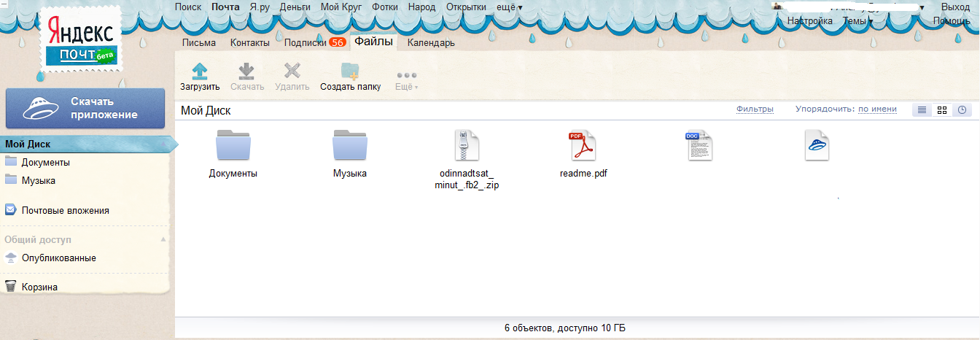This screenshot has height=340, width=980.
Task: Go to the Подписки tab
Action: coord(305,42)
